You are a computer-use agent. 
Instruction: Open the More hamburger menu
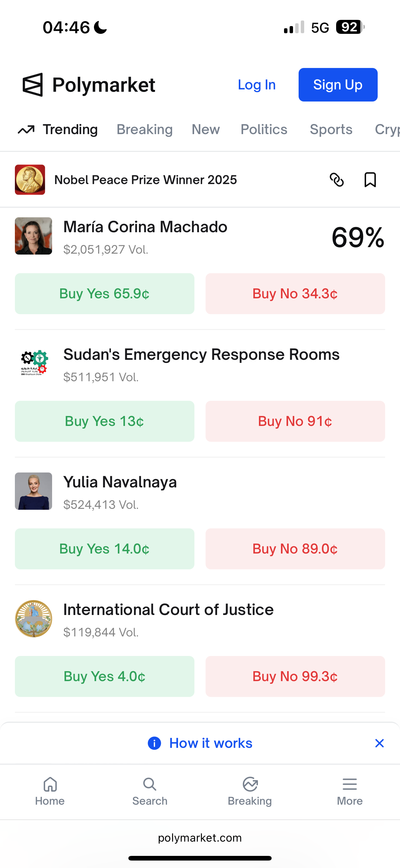tap(349, 784)
